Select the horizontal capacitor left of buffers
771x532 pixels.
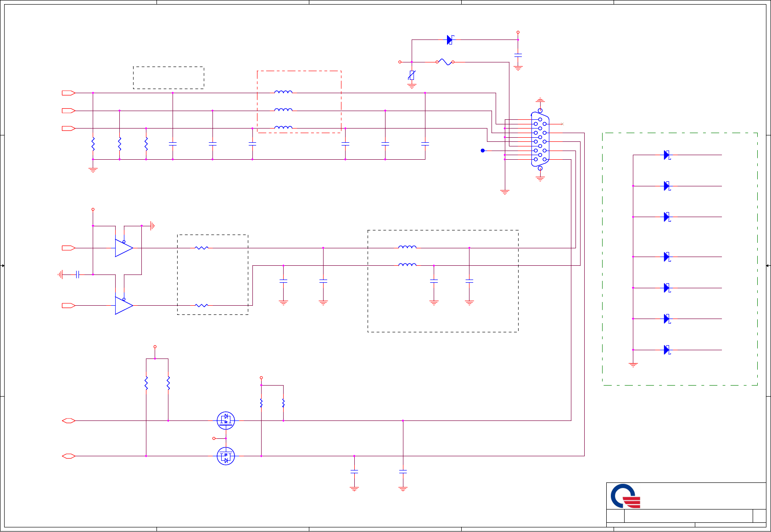tap(77, 274)
